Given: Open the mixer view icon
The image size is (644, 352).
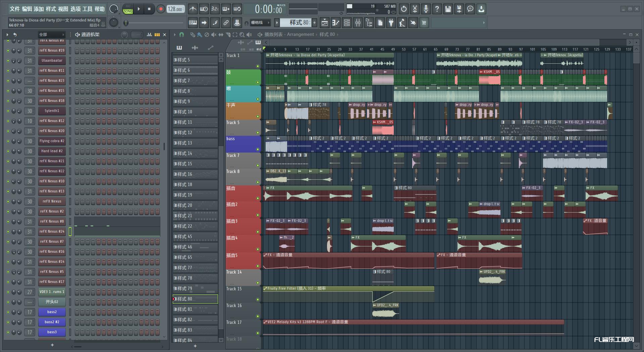Looking at the screenshot, I should coord(358,23).
